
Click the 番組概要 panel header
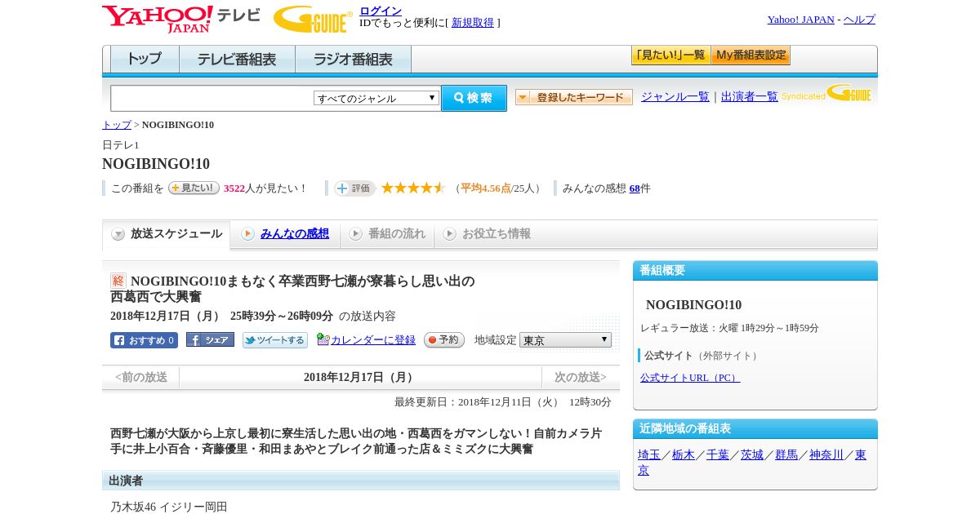point(755,271)
